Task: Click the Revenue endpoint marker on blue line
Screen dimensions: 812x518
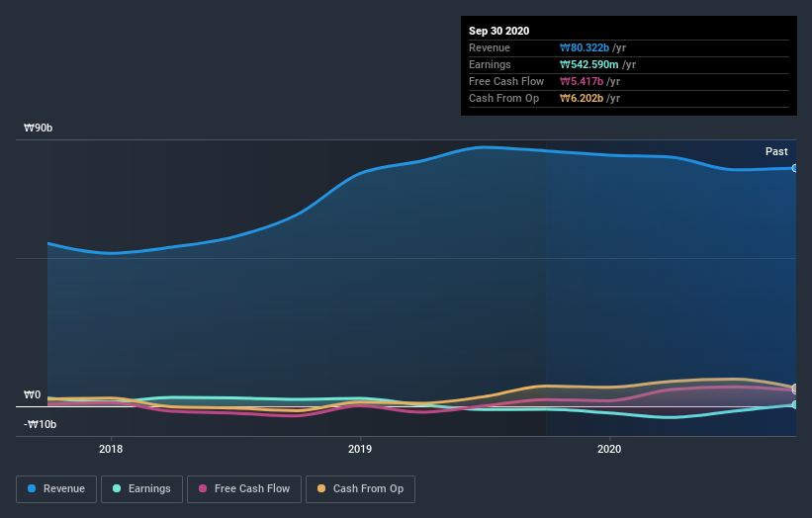Action: (x=795, y=168)
